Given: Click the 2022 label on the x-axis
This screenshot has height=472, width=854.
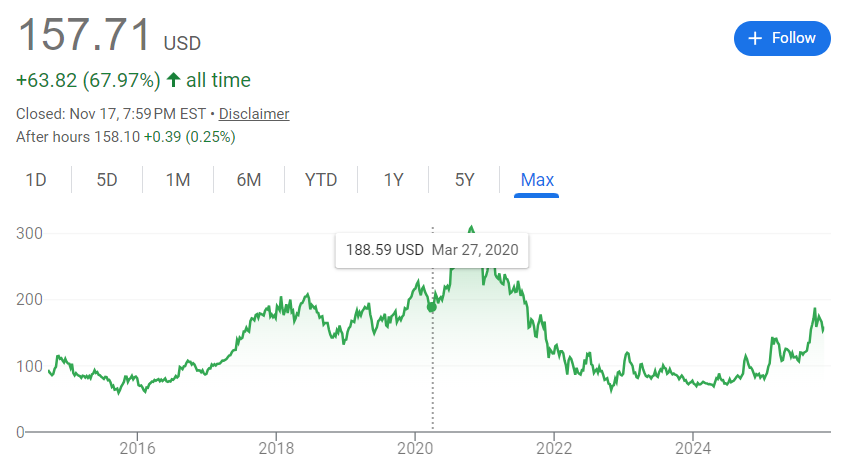Looking at the screenshot, I should coord(554,447).
